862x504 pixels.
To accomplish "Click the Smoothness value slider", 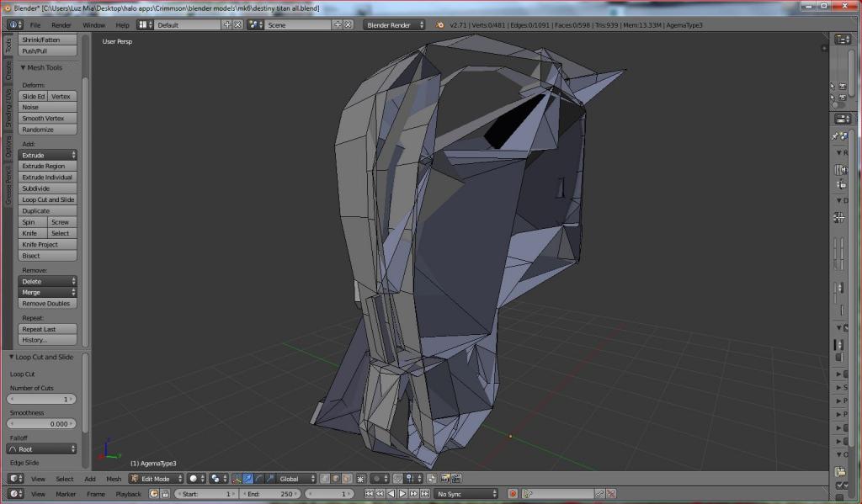I will pos(42,424).
